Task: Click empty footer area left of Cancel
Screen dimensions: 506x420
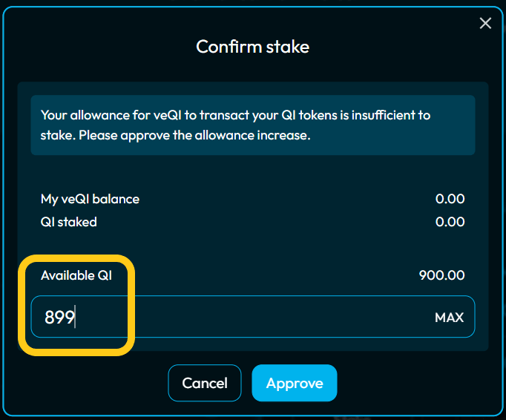Action: coord(89,383)
